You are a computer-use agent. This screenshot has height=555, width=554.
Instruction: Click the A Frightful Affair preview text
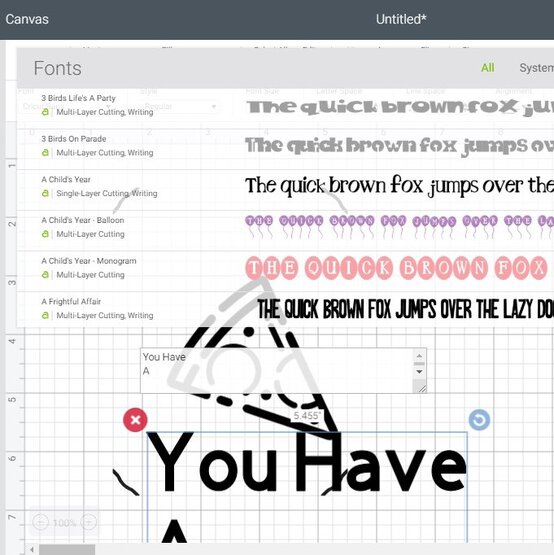coord(405,309)
